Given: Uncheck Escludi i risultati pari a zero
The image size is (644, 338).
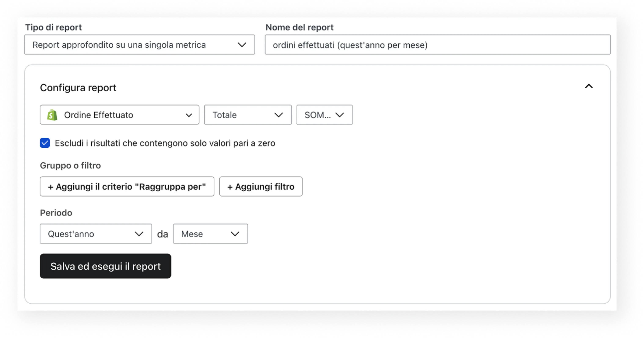Looking at the screenshot, I should (45, 143).
